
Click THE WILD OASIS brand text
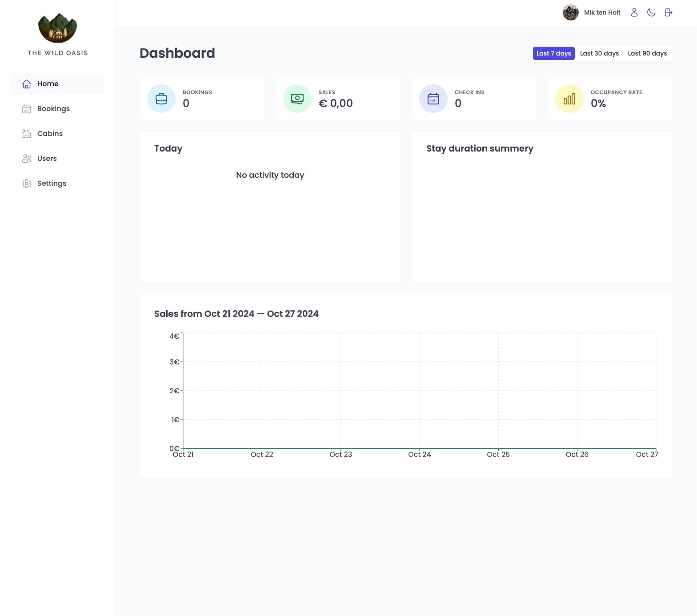pos(58,53)
